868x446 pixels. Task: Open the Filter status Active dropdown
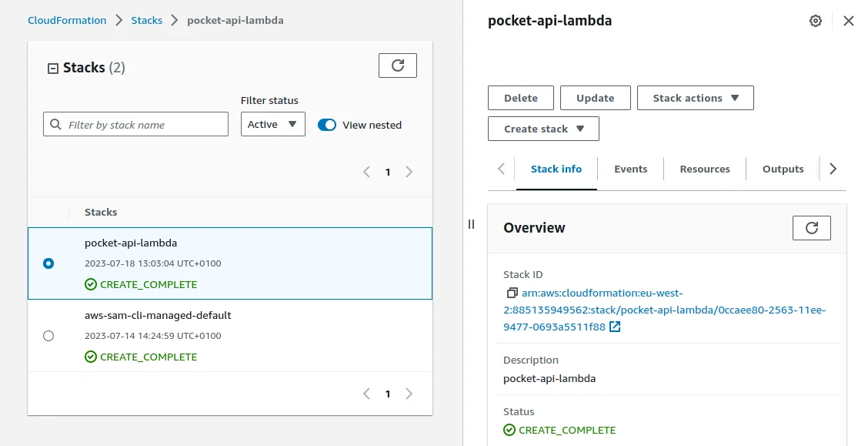[272, 125]
